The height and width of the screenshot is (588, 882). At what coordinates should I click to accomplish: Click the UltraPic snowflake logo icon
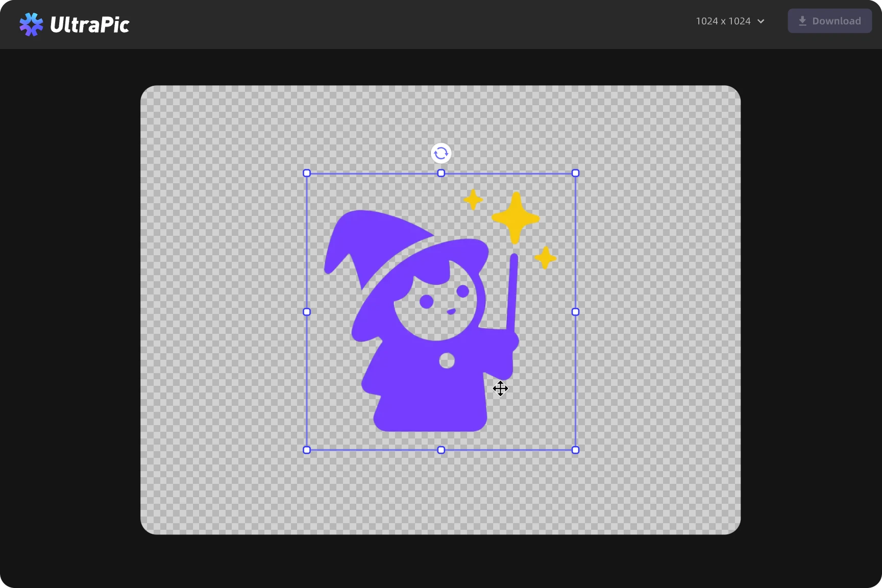tap(31, 24)
